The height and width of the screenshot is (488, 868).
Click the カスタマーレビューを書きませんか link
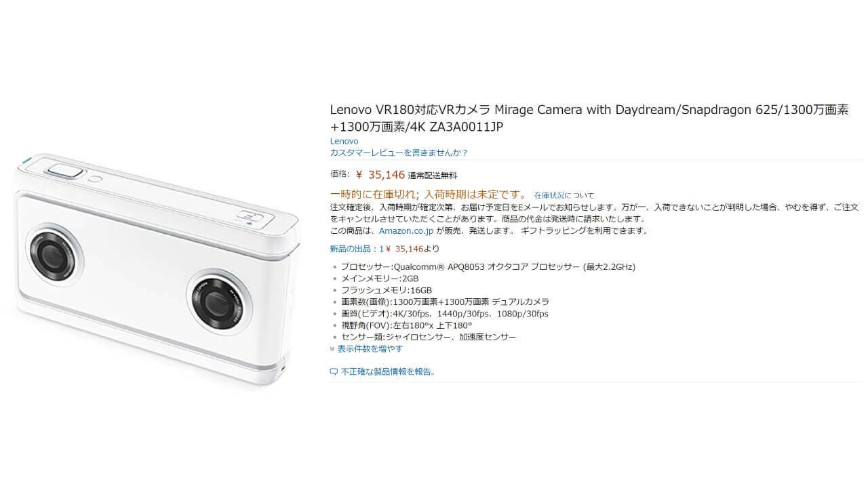[x=399, y=153]
